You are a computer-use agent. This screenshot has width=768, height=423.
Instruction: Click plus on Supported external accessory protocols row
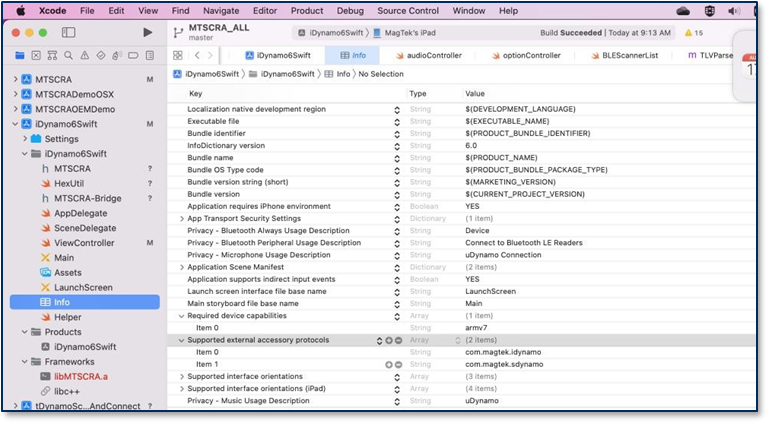coord(388,340)
